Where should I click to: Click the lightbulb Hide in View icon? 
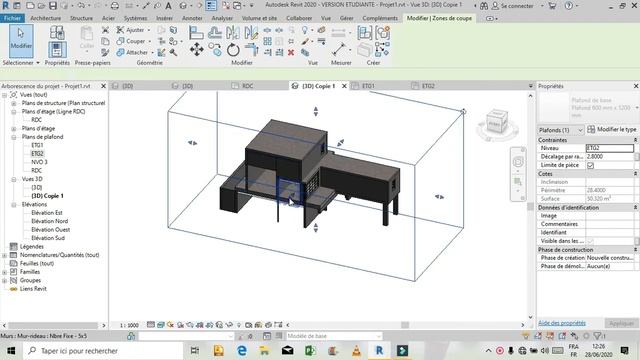[x=305, y=30]
